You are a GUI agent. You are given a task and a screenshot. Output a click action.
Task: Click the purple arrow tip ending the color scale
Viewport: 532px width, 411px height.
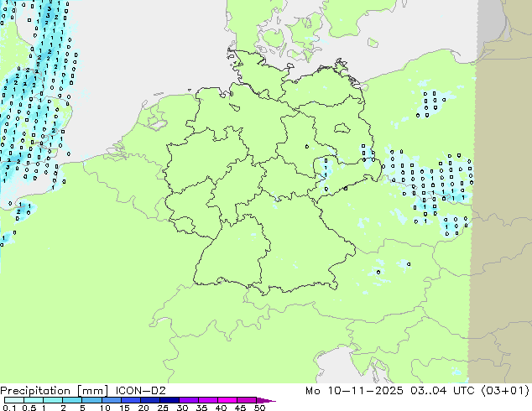point(266,400)
